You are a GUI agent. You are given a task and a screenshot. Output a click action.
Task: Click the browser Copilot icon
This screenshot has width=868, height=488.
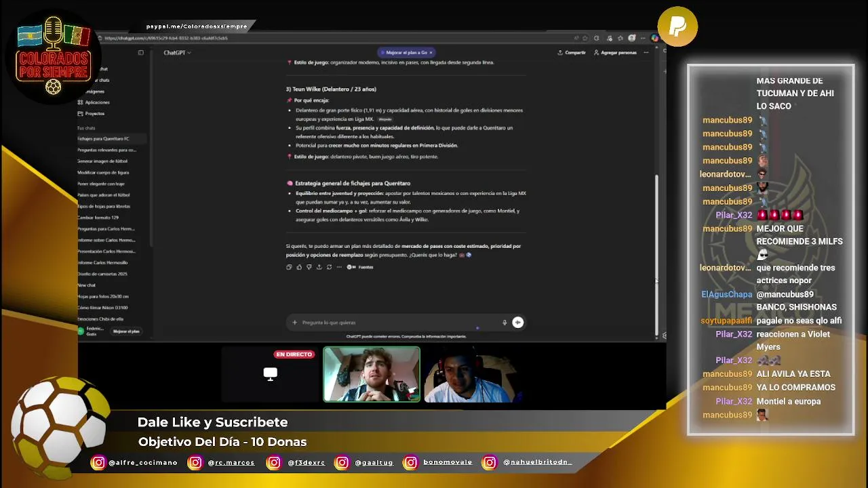(x=654, y=38)
